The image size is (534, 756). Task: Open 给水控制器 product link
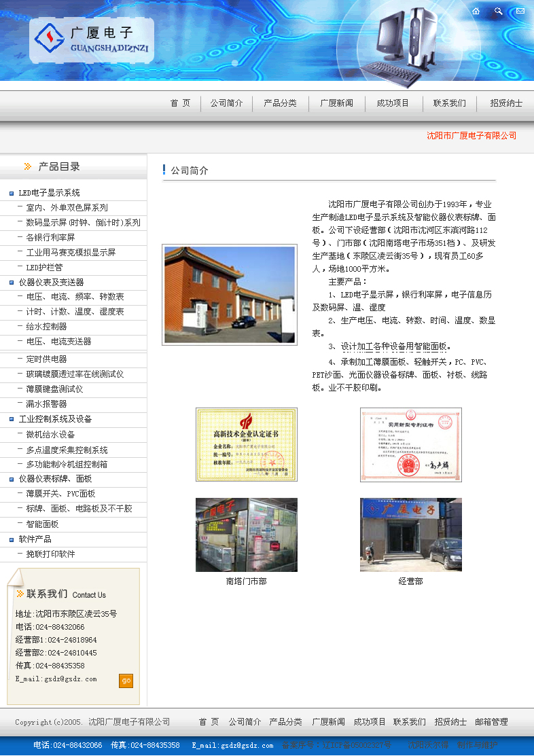click(x=46, y=327)
